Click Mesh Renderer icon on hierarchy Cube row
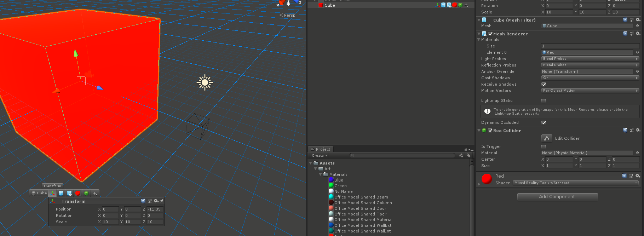644x236 pixels. click(x=449, y=5)
